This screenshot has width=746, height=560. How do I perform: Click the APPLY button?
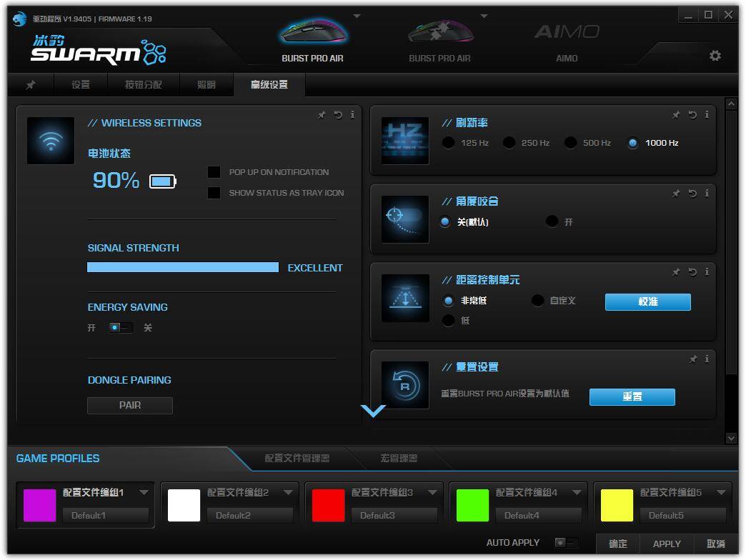pyautogui.click(x=667, y=544)
